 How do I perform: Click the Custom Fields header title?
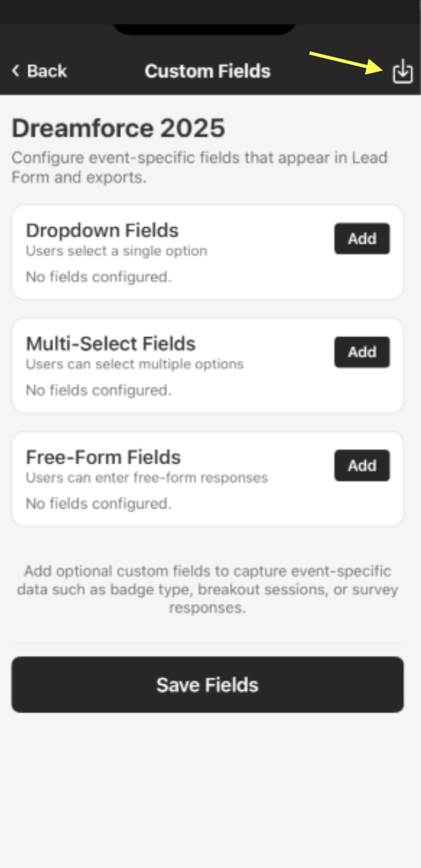pyautogui.click(x=207, y=71)
